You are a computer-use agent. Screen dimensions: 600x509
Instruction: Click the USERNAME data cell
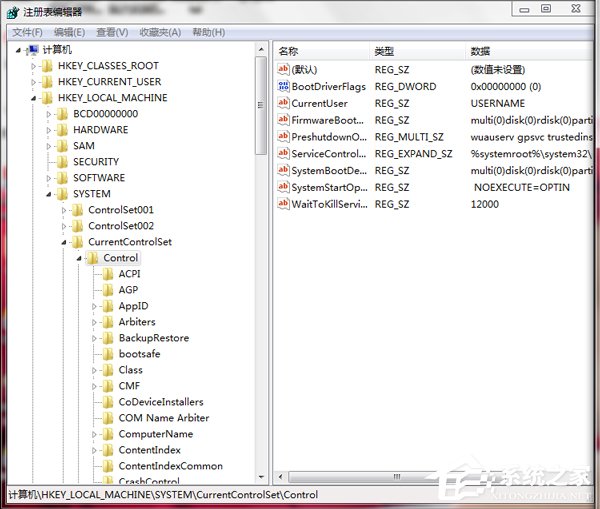[498, 103]
